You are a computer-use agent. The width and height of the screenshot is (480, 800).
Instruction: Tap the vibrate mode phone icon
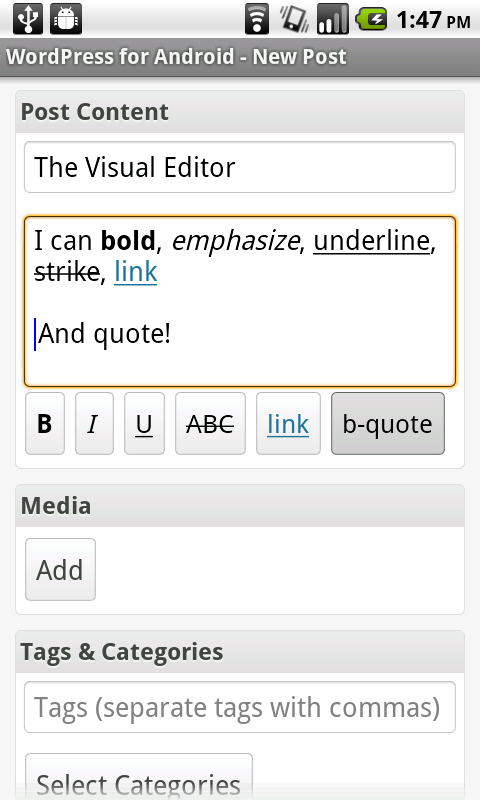[x=294, y=19]
